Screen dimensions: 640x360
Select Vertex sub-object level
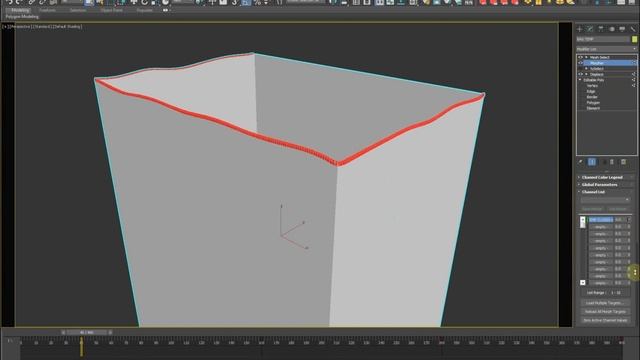592,86
